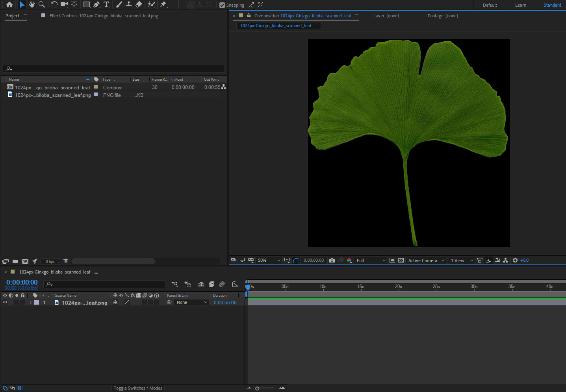Select the Hand tool
Image resolution: width=566 pixels, height=392 pixels.
(x=32, y=5)
